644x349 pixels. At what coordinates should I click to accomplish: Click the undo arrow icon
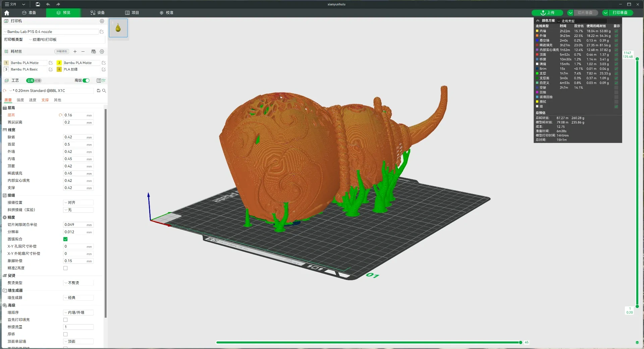(x=48, y=4)
